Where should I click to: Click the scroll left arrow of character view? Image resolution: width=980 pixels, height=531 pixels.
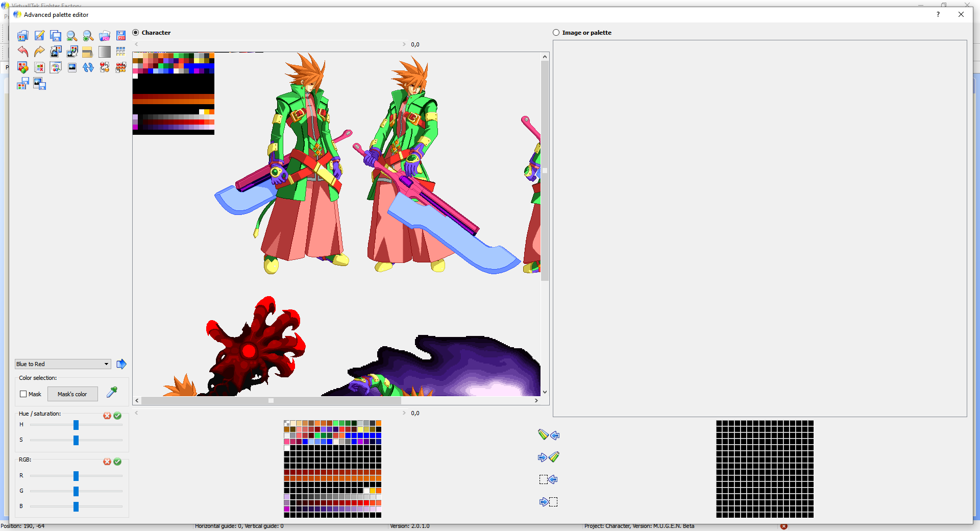point(137,401)
